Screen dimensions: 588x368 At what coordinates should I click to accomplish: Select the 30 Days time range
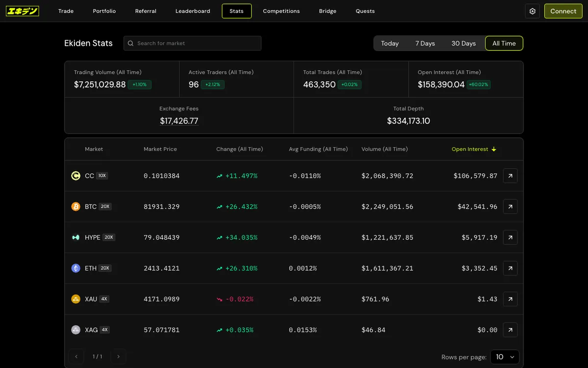click(464, 43)
